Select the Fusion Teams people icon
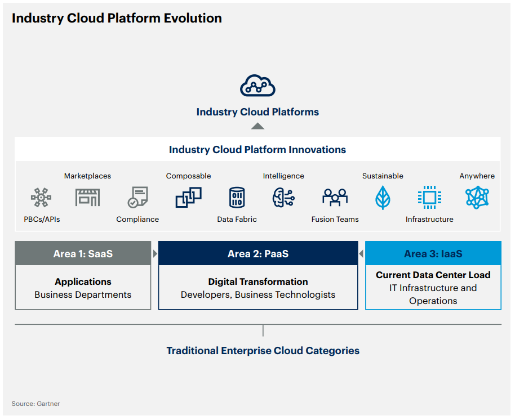 point(335,197)
